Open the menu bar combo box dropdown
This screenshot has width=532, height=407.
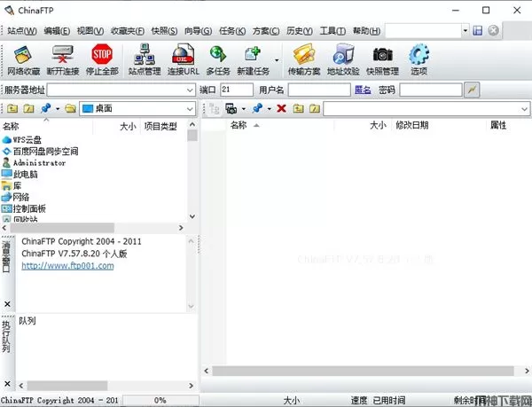[465, 30]
